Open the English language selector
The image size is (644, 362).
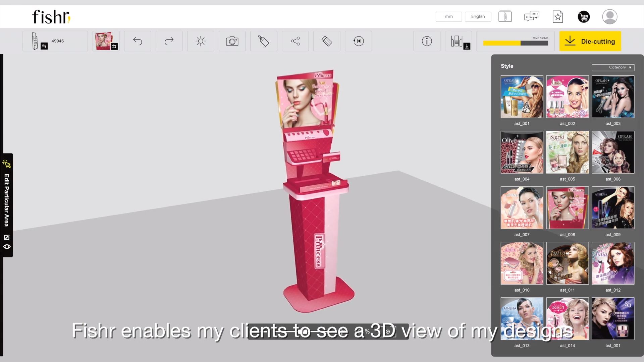pyautogui.click(x=478, y=16)
